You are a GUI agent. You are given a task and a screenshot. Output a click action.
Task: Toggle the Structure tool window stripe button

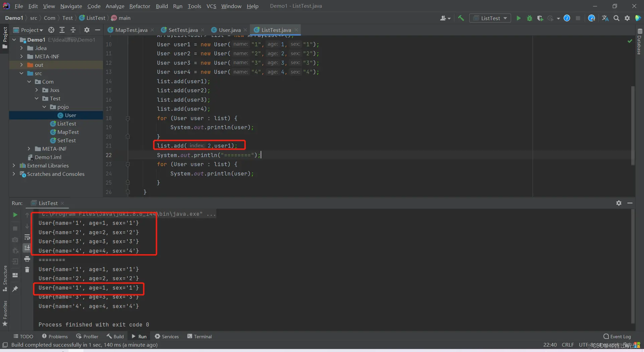[5, 278]
